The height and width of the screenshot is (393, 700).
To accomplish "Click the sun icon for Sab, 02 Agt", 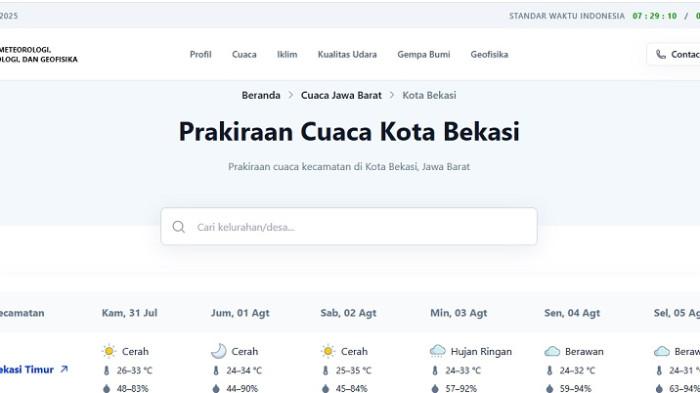I will [x=328, y=351].
